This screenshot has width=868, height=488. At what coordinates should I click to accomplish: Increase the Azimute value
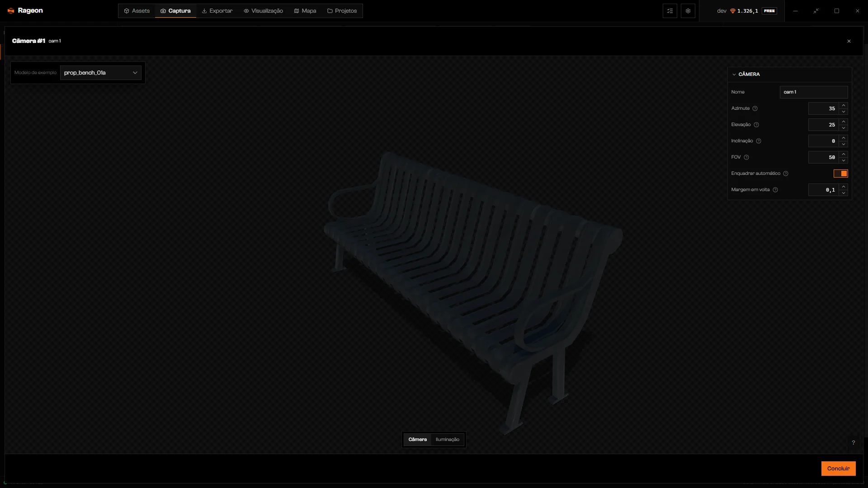(x=844, y=105)
